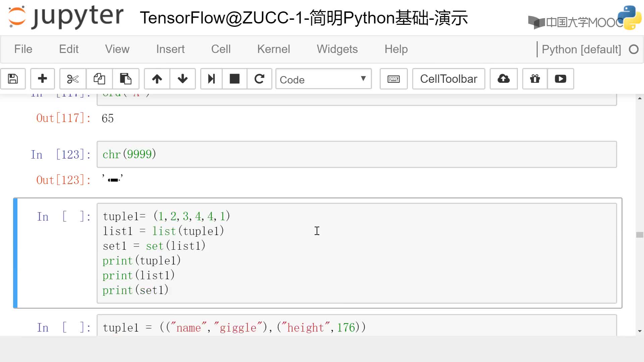Click the Out[123]: prompt label
Screen dimensions: 644x362
click(x=64, y=180)
